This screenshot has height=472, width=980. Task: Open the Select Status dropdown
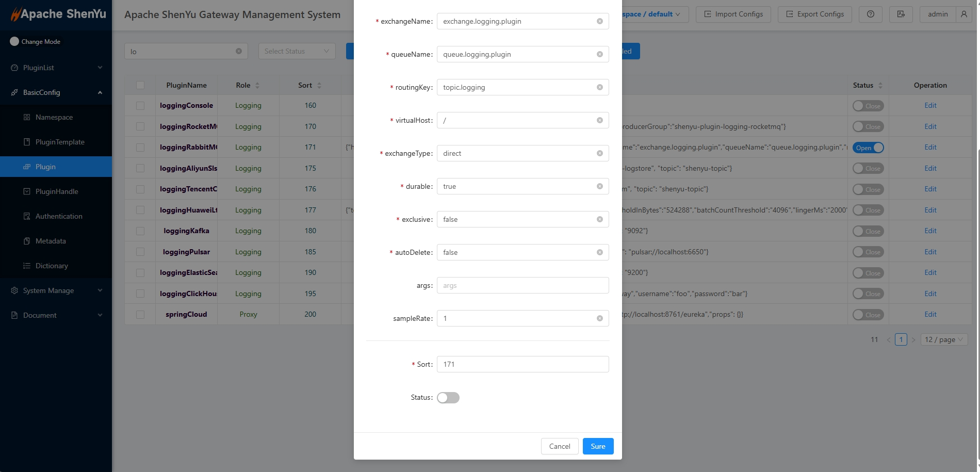[297, 51]
